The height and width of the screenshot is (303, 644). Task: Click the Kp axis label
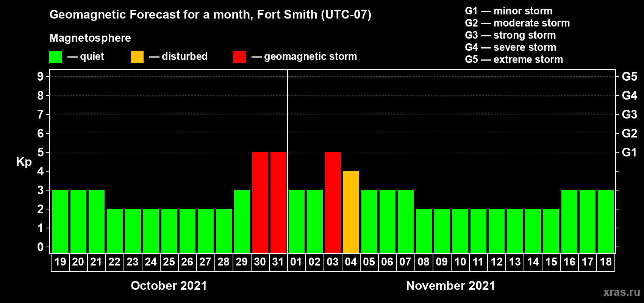pos(24,162)
